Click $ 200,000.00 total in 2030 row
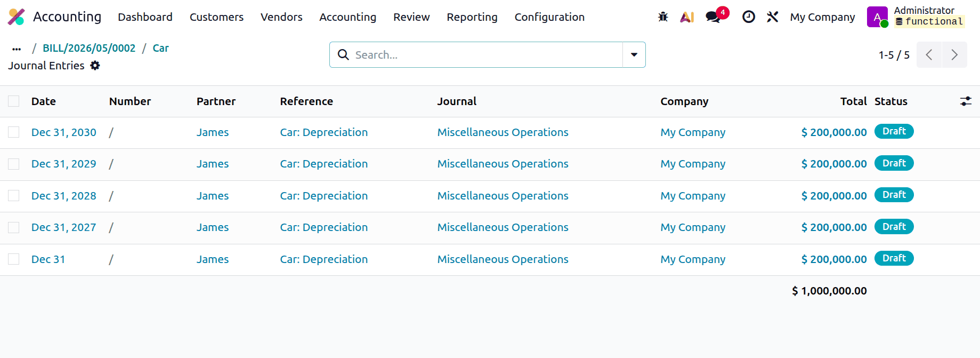 (x=834, y=132)
